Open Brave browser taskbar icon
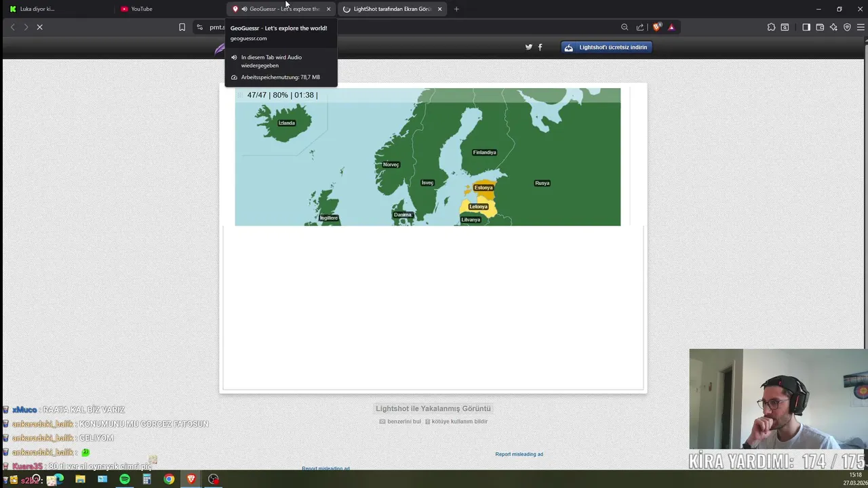The height and width of the screenshot is (488, 868). [x=191, y=479]
